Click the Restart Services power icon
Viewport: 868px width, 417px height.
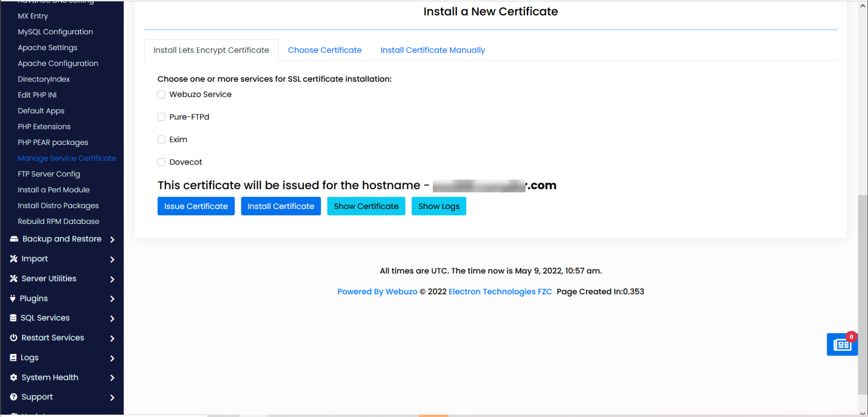(x=13, y=338)
